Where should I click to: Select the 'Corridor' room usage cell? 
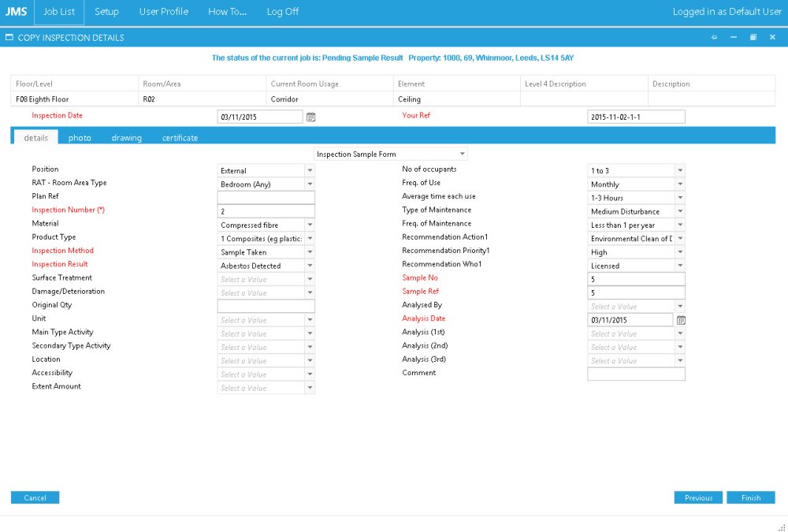pyautogui.click(x=329, y=99)
